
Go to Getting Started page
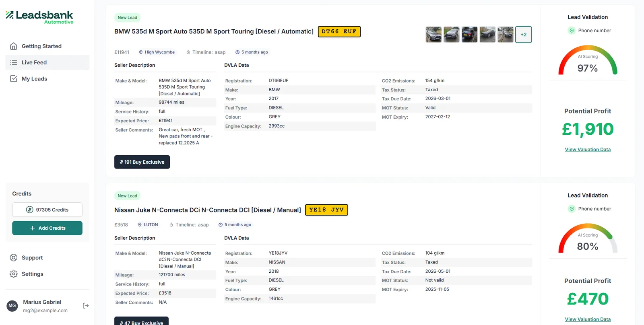click(47, 46)
